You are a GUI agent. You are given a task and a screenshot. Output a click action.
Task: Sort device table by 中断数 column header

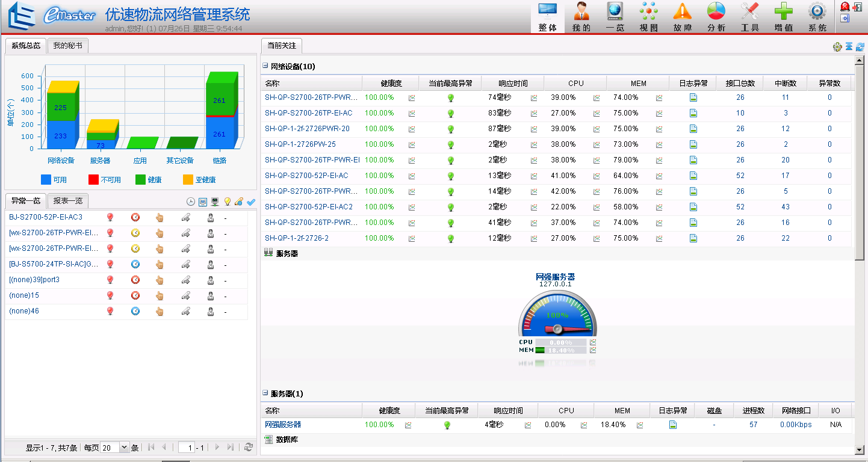click(x=786, y=84)
